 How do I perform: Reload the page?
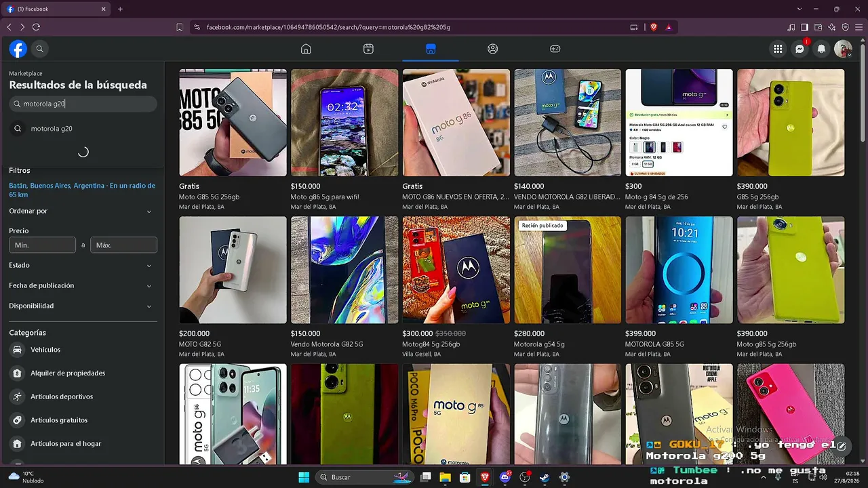coord(36,27)
